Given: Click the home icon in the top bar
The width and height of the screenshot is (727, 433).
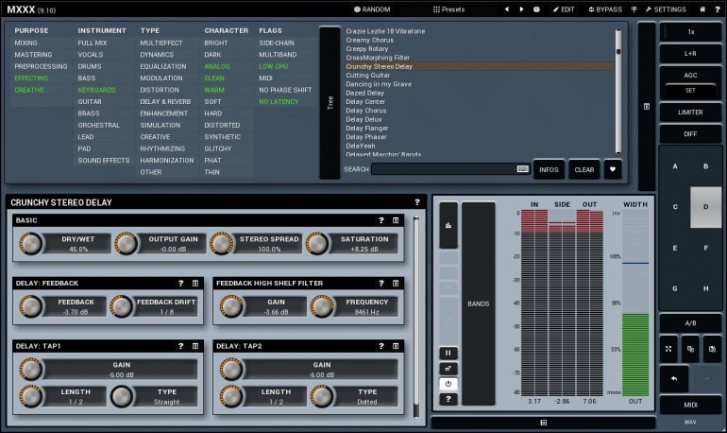Looking at the screenshot, I should click(x=703, y=9).
